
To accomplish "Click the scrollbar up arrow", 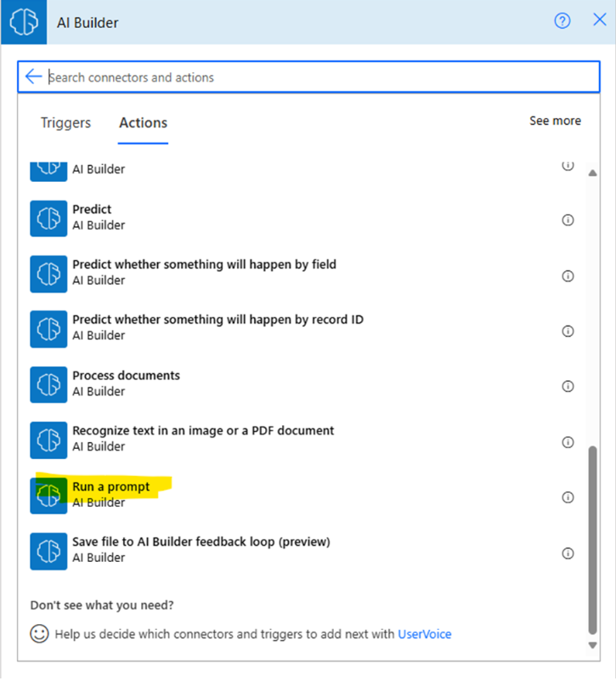I will (592, 173).
